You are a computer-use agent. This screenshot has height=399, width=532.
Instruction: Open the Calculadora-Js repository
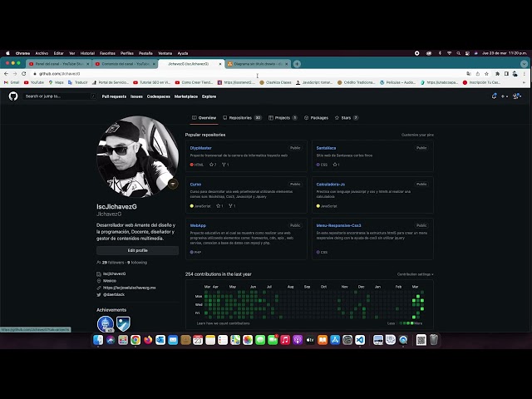pos(331,185)
